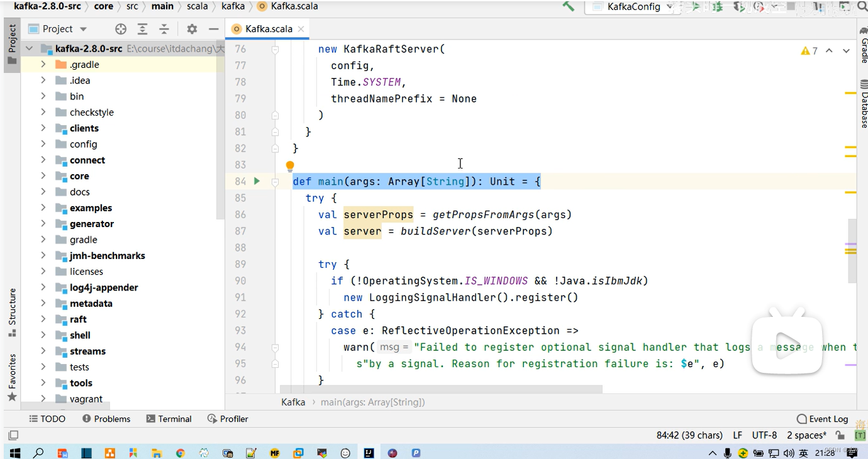Click the editor vertical scrollbar thumb
868x459 pixels.
click(x=852, y=251)
